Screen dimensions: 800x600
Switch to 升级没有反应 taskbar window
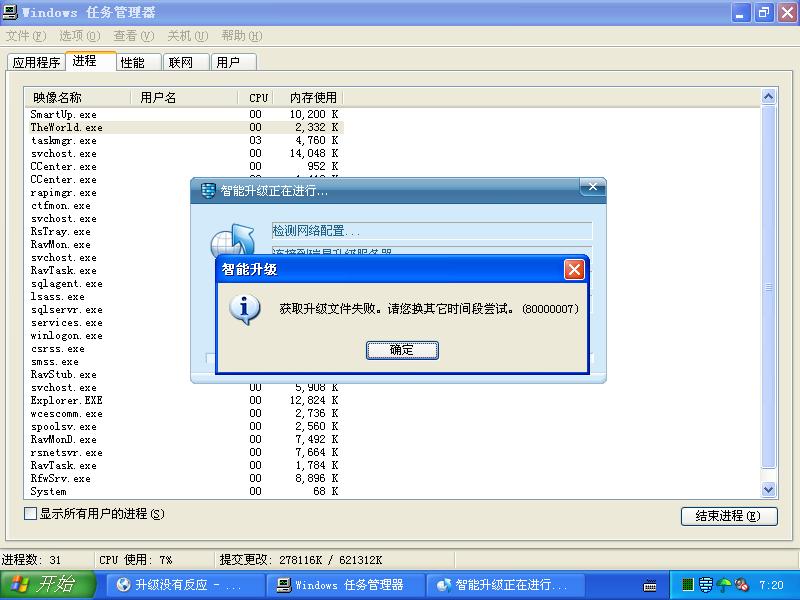click(x=185, y=585)
